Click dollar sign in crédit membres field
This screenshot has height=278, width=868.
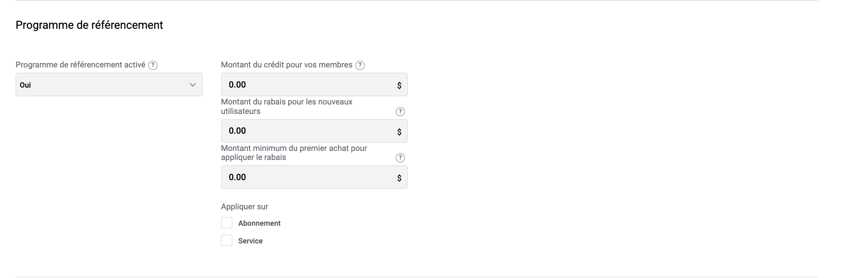tap(399, 86)
